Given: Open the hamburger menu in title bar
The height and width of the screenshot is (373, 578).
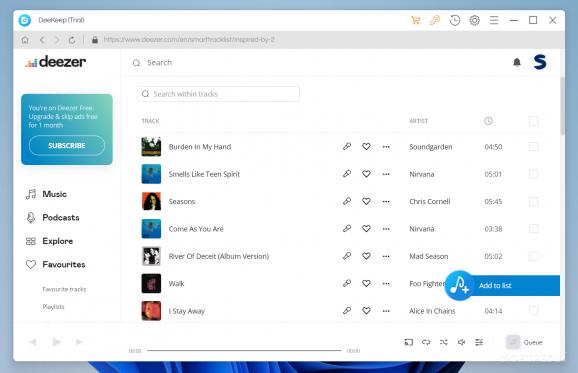Looking at the screenshot, I should [494, 20].
